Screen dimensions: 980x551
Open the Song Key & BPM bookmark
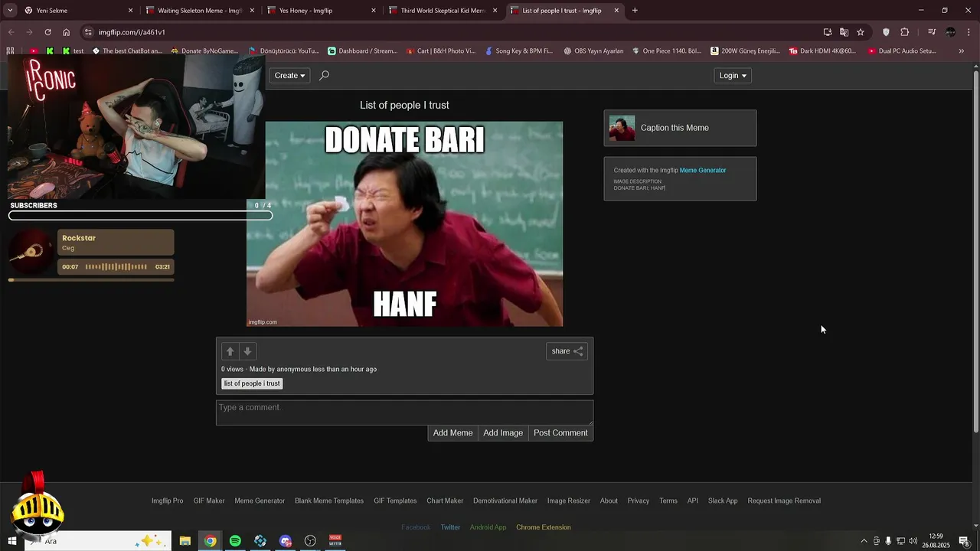519,51
